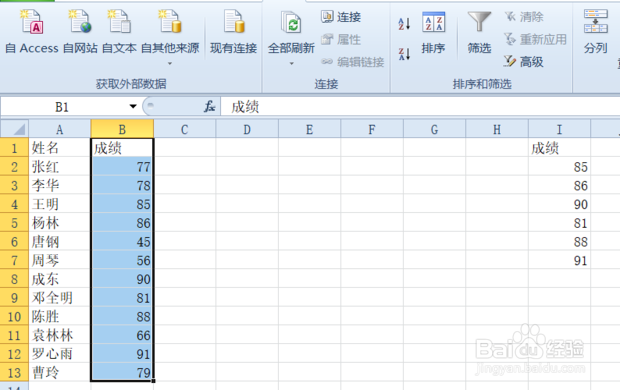This screenshot has height=390, width=620.
Task: Click cell B11 with value 66
Action: point(122,335)
